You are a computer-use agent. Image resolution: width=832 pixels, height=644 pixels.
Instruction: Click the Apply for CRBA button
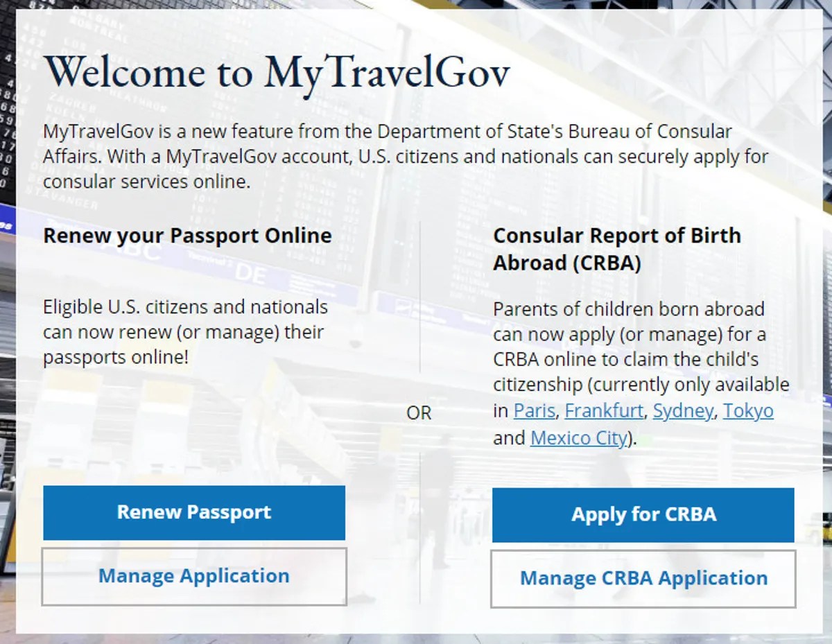[643, 514]
